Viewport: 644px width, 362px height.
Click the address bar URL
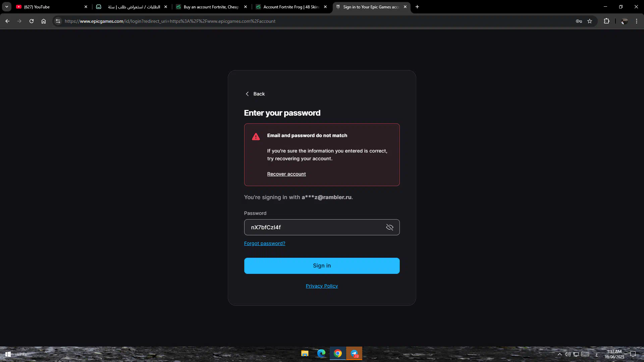(170, 21)
